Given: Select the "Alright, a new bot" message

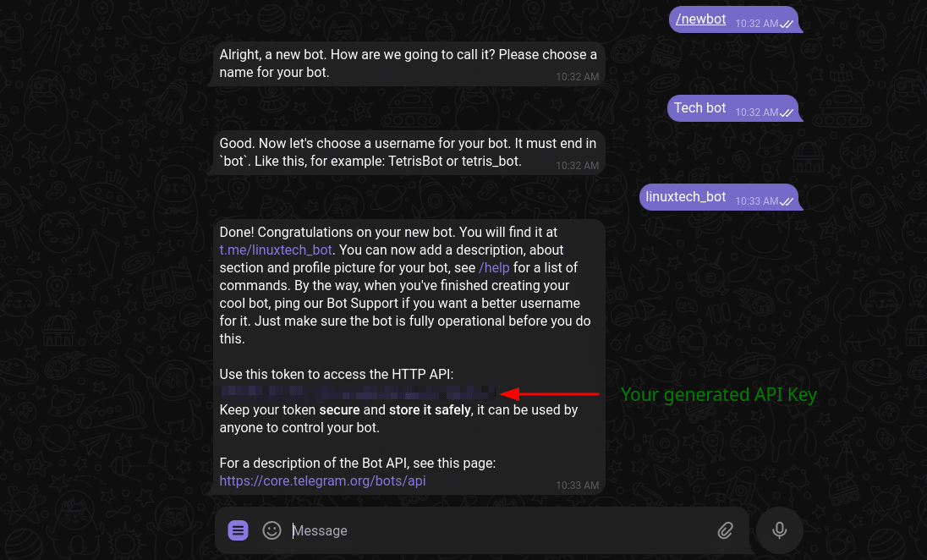Looking at the screenshot, I should tap(408, 63).
